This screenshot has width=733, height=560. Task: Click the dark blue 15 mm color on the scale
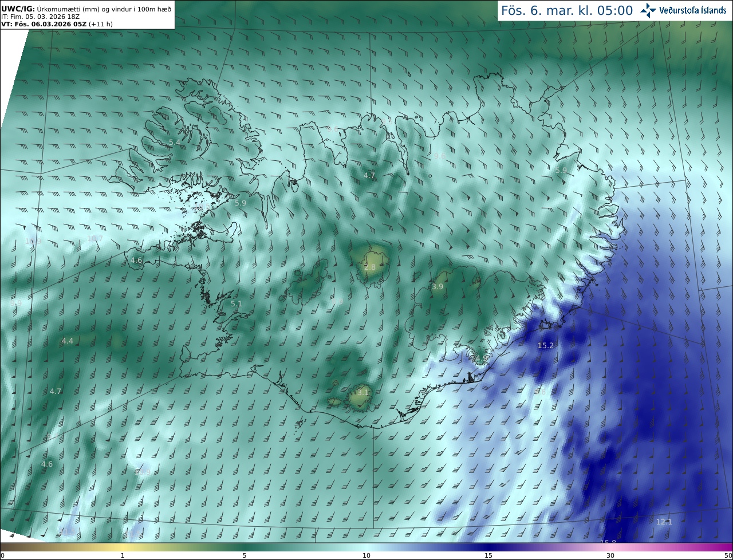point(488,548)
